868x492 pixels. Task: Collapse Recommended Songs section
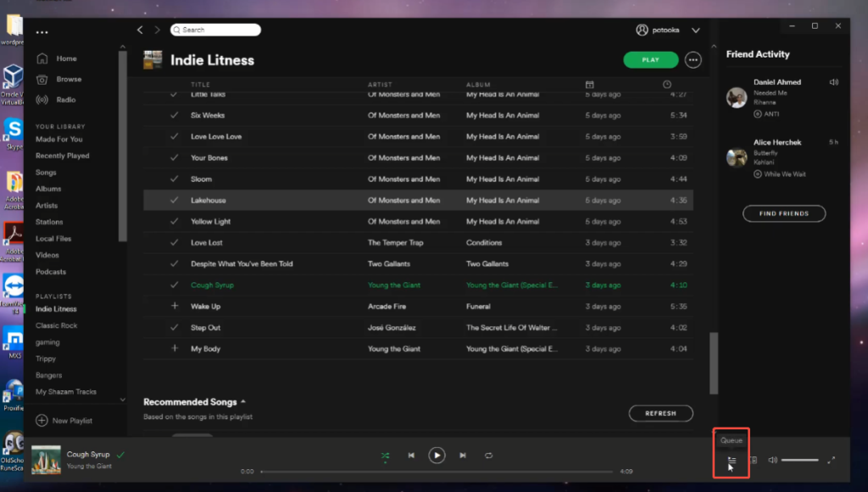click(x=243, y=402)
